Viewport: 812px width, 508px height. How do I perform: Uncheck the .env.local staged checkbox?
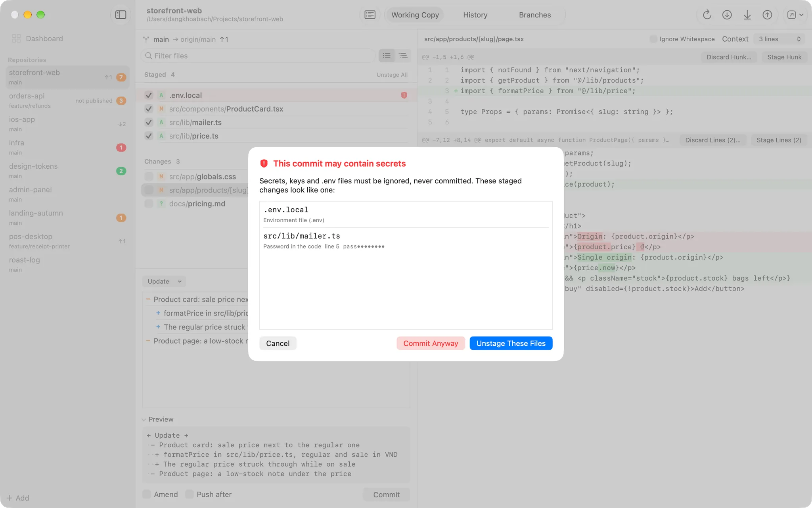[x=149, y=95]
